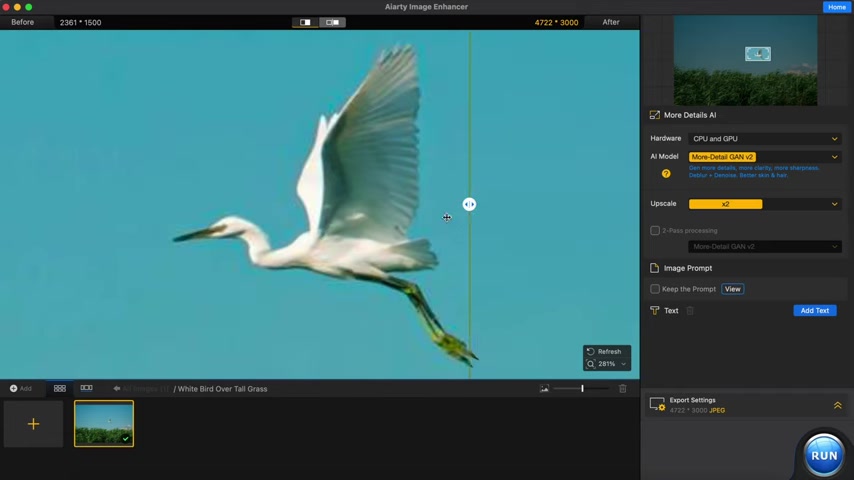
Task: Enable 2-Pass processing checkbox
Action: click(655, 230)
